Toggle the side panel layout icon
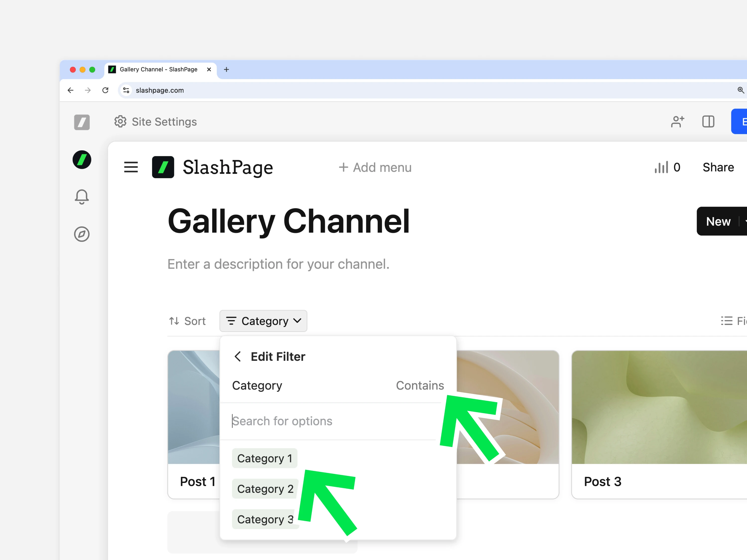 pos(708,121)
